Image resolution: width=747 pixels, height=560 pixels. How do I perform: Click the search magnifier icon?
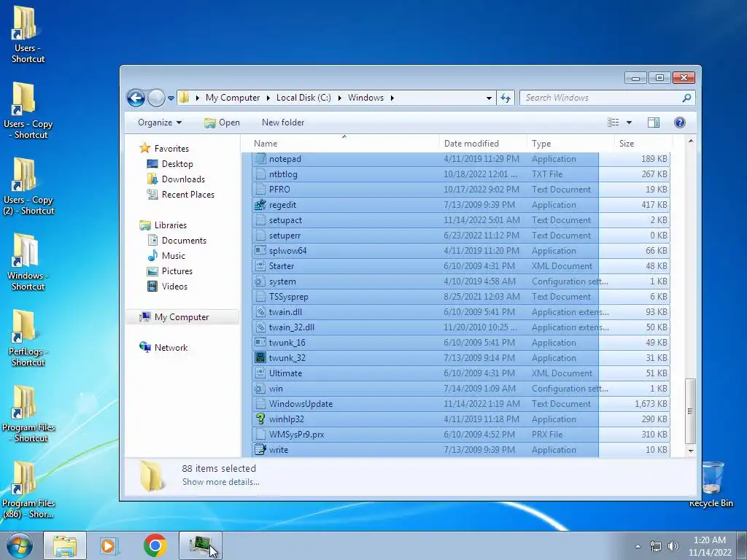[x=686, y=98]
